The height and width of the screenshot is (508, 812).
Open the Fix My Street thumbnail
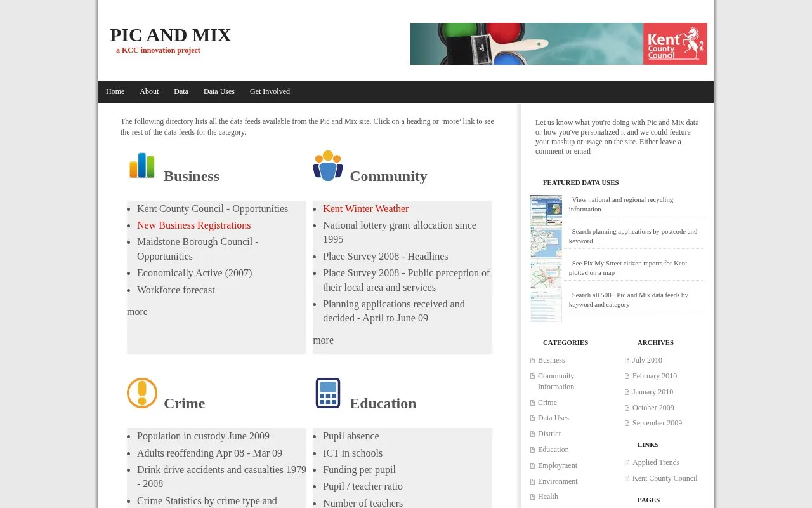tap(546, 274)
